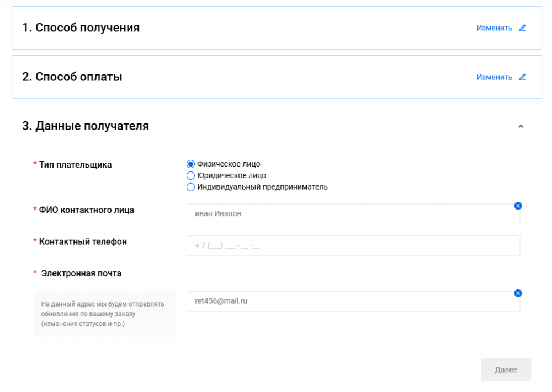Select Юридическое лицо radio button
Screen dimensions: 552x392
190,175
